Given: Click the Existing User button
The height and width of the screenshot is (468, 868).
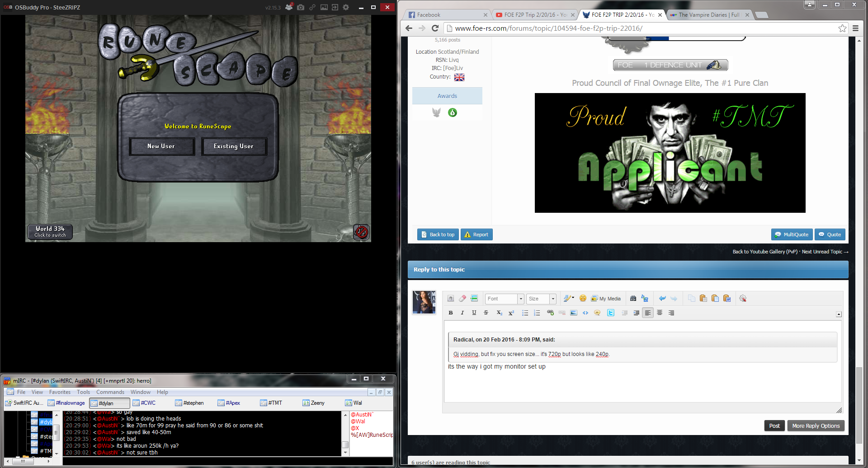Looking at the screenshot, I should (234, 146).
